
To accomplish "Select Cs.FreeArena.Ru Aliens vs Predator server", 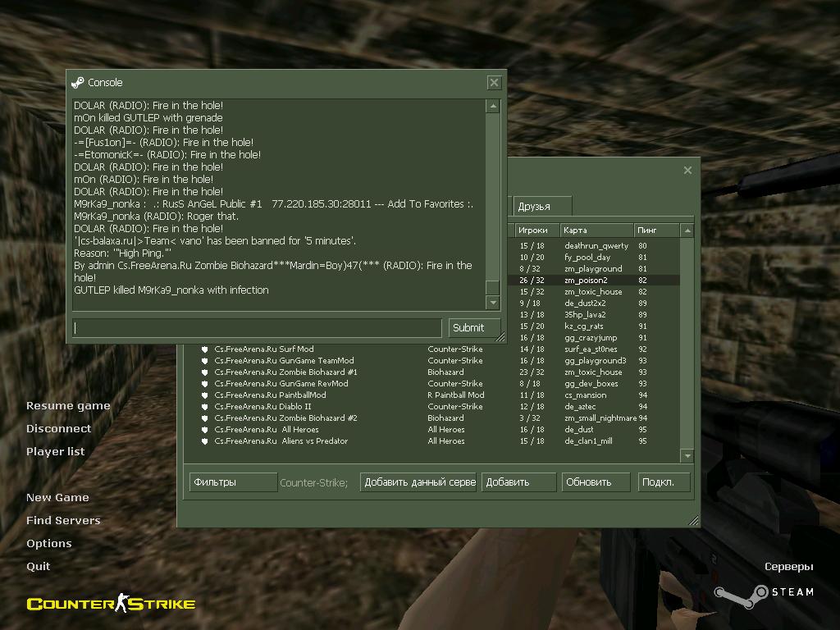I will (431, 441).
